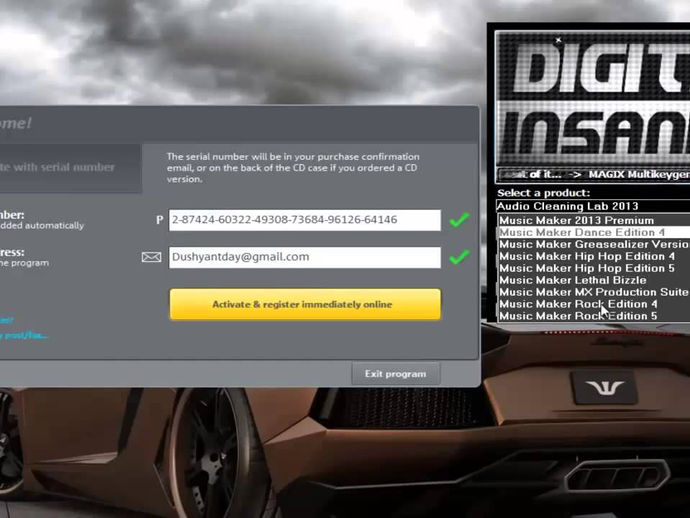Click the email address input field

coord(305,257)
